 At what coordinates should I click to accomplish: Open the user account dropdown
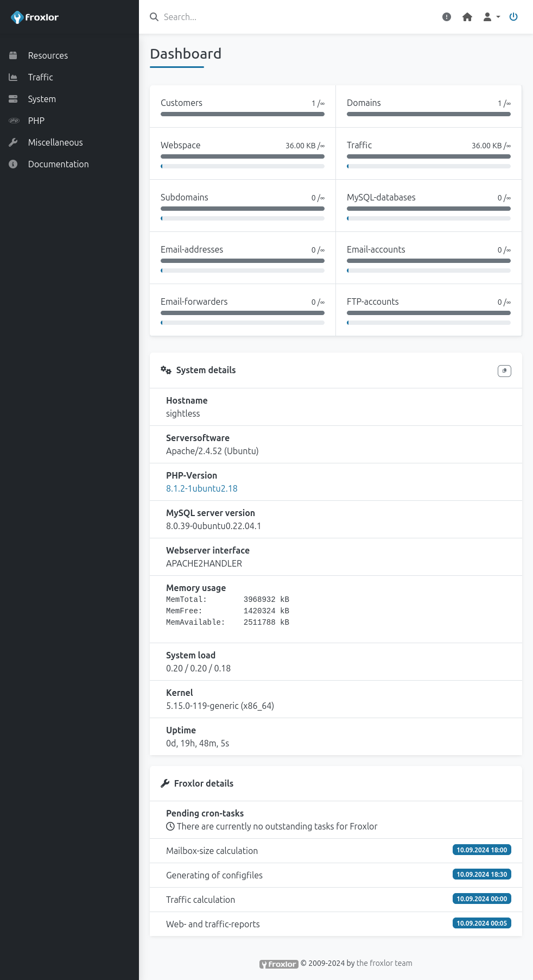tap(491, 17)
